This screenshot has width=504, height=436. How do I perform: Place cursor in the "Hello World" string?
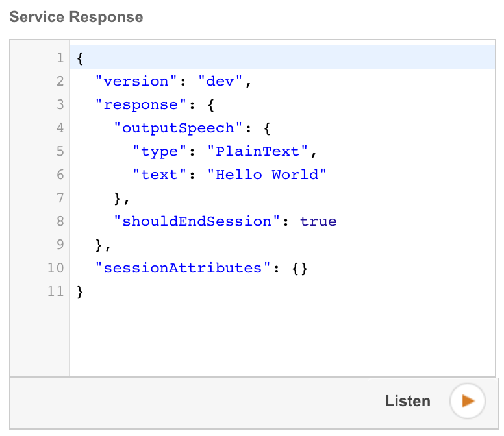267,175
